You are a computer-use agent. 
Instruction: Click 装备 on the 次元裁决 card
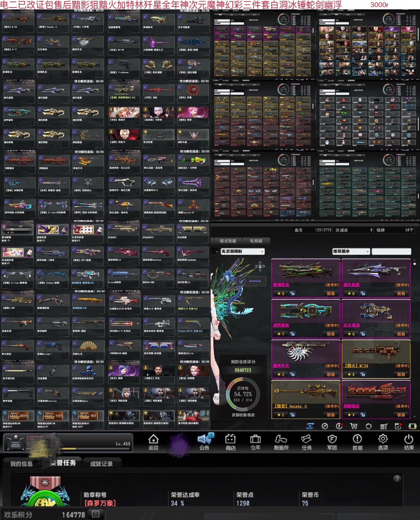pos(401,334)
